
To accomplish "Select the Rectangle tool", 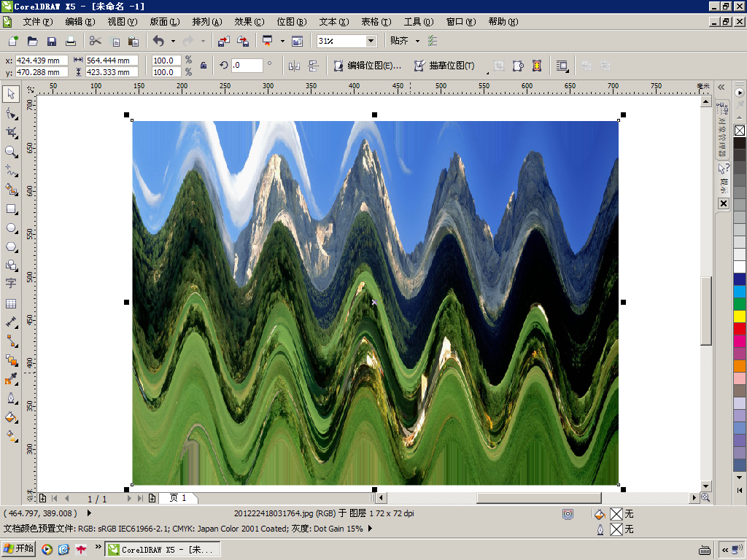I will (x=11, y=209).
